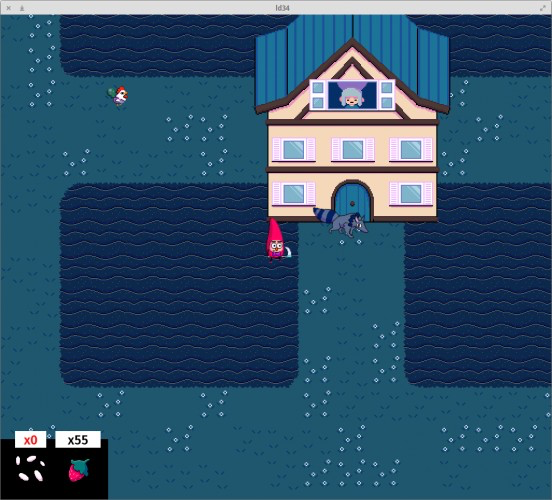Select the strawberry inventory icon
The width and height of the screenshot is (552, 500).
tap(79, 470)
